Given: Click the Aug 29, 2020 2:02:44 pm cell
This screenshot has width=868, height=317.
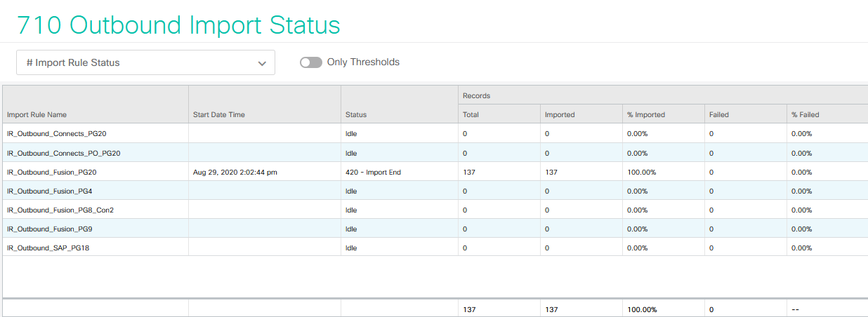Looking at the screenshot, I should [235, 172].
